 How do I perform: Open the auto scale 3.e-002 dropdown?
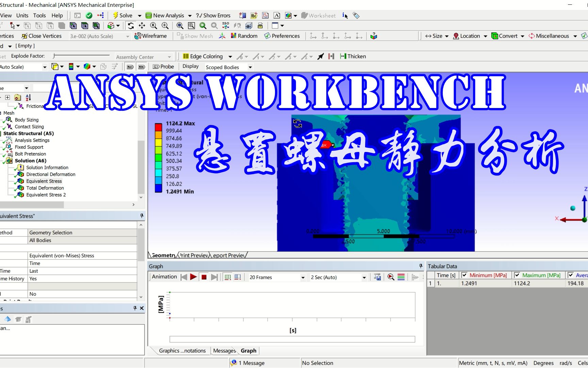128,36
